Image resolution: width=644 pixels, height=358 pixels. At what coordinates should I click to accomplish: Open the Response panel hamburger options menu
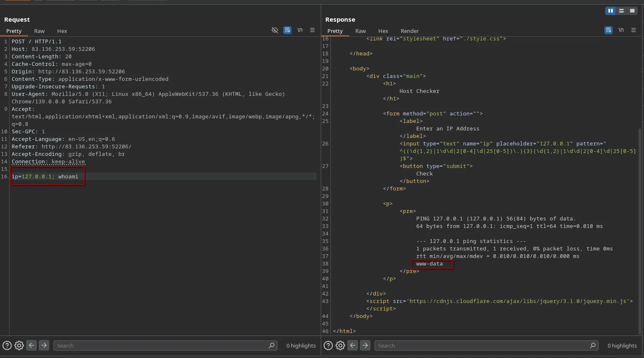coord(634,30)
